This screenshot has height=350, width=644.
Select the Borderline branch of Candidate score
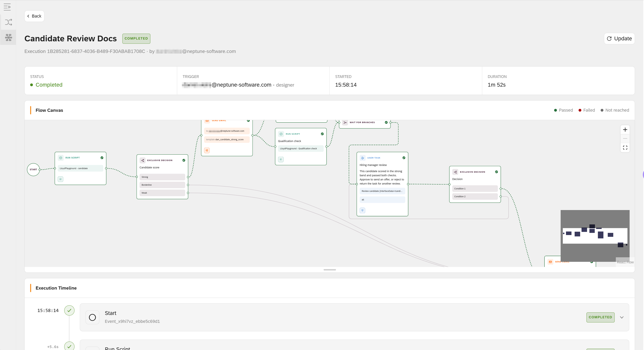tap(162, 185)
